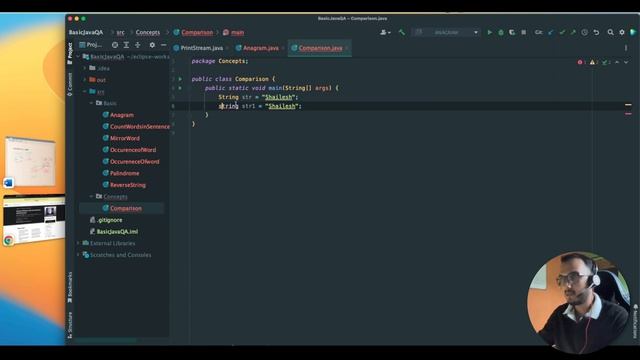Viewport: 640px width, 360px height.
Task: Click src in the breadcrumb bar
Action: click(x=120, y=32)
